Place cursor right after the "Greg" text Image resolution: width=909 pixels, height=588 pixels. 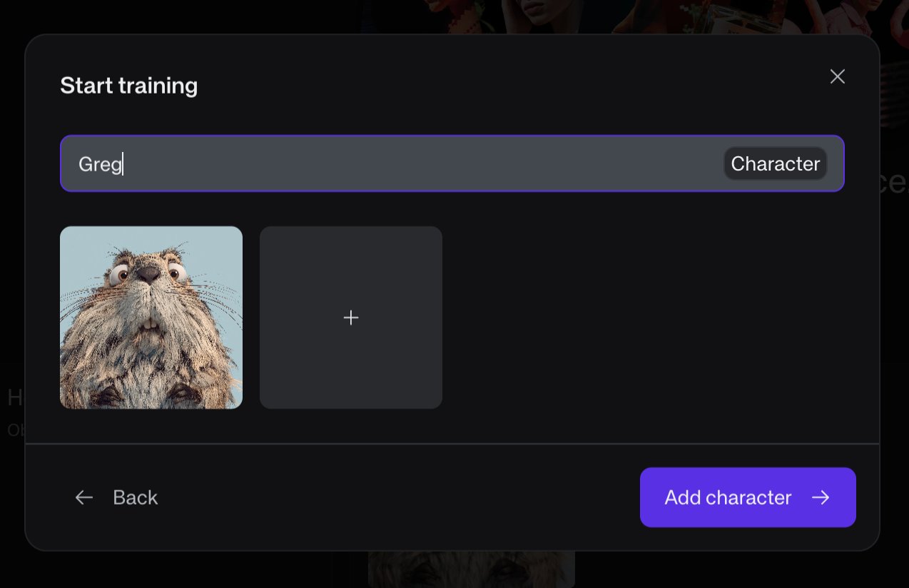123,164
